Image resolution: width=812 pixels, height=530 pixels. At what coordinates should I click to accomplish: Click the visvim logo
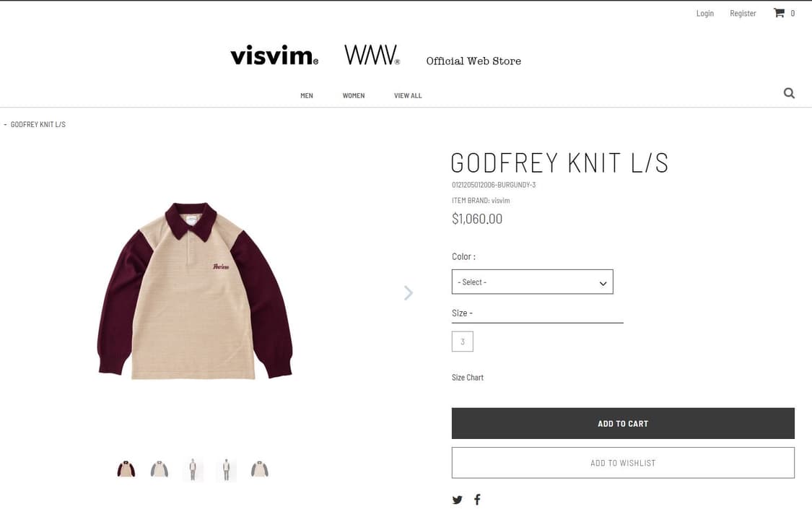point(274,55)
